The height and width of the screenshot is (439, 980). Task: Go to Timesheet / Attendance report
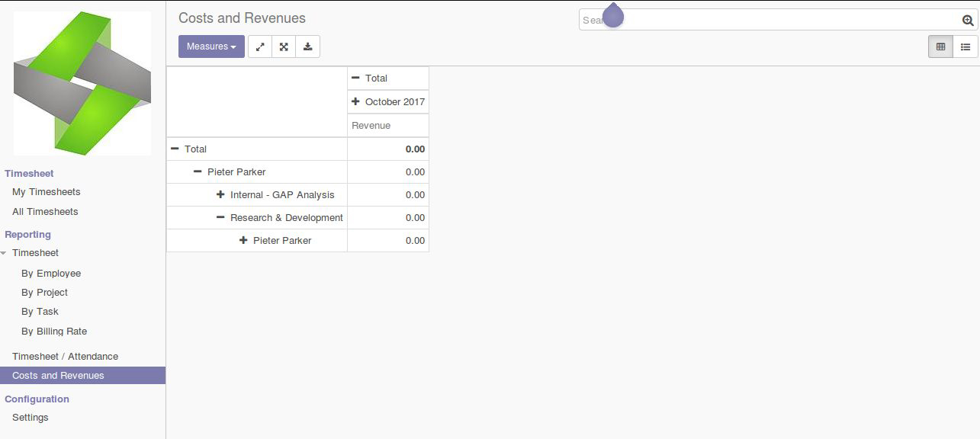tap(66, 357)
